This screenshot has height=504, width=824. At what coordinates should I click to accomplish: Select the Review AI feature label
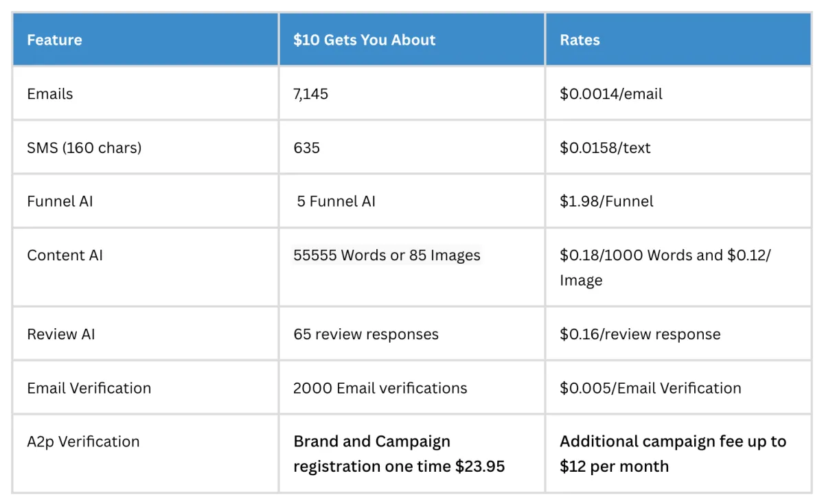[x=61, y=334]
